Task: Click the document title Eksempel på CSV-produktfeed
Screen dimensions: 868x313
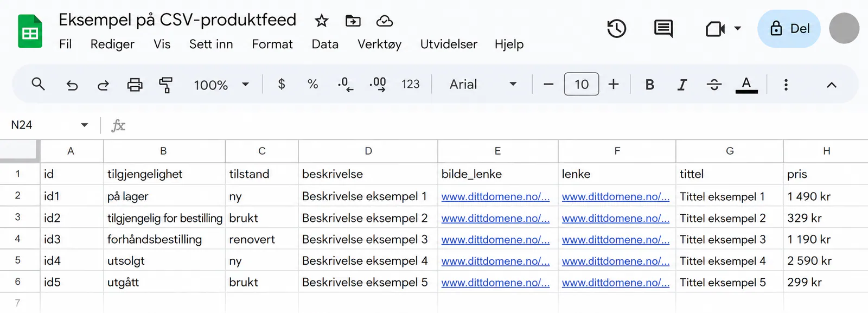Action: 177,20
